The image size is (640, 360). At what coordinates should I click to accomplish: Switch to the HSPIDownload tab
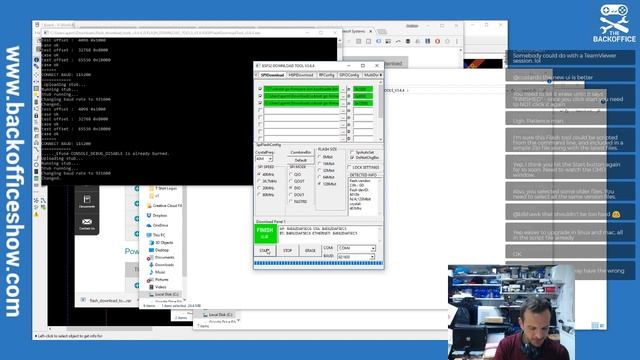(301, 75)
